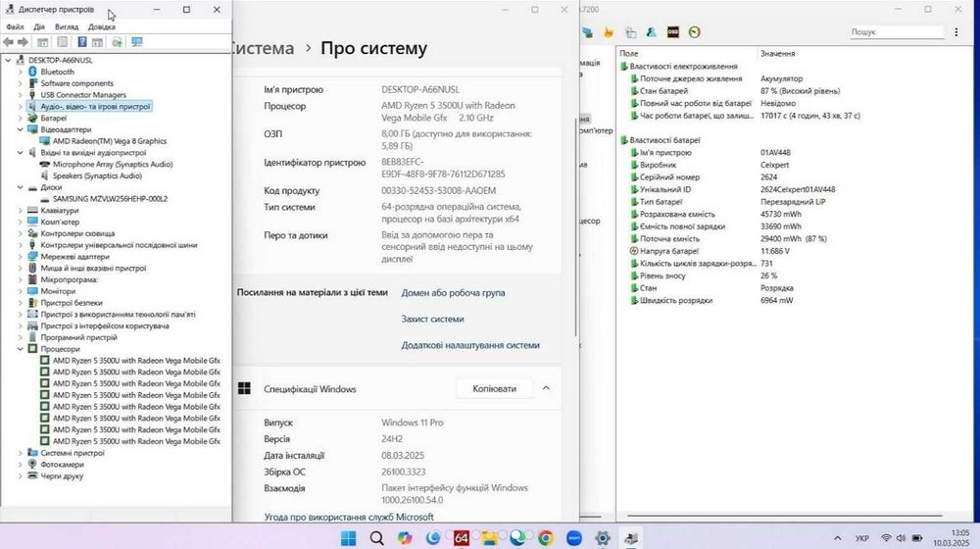This screenshot has width=980, height=549.
Task: Open Settings gear icon on the taskbar
Action: click(603, 538)
